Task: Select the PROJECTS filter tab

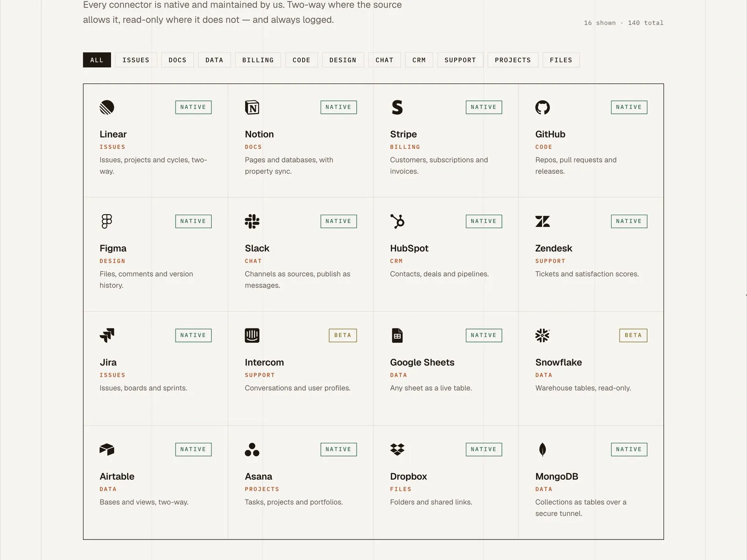Action: click(x=513, y=60)
